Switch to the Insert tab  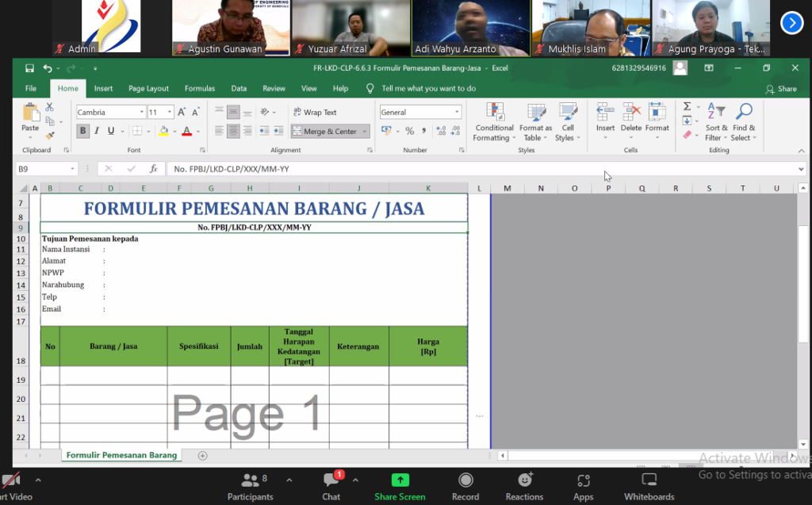point(103,89)
